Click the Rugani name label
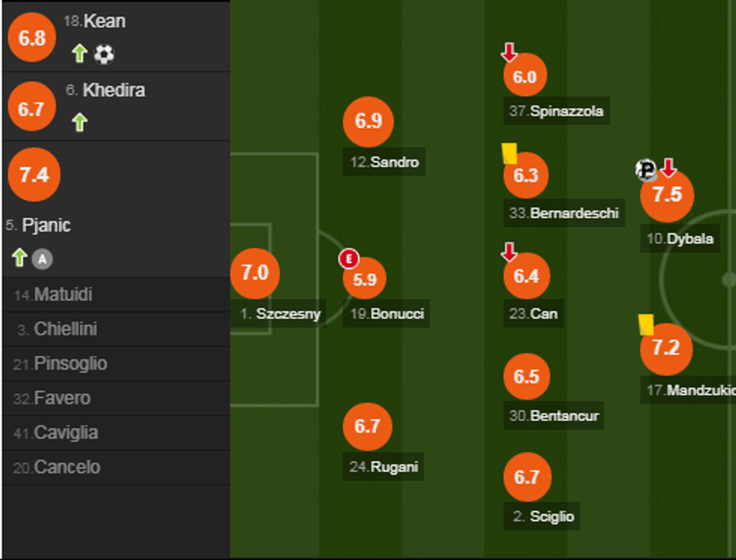The height and width of the screenshot is (560, 736). 385,466
